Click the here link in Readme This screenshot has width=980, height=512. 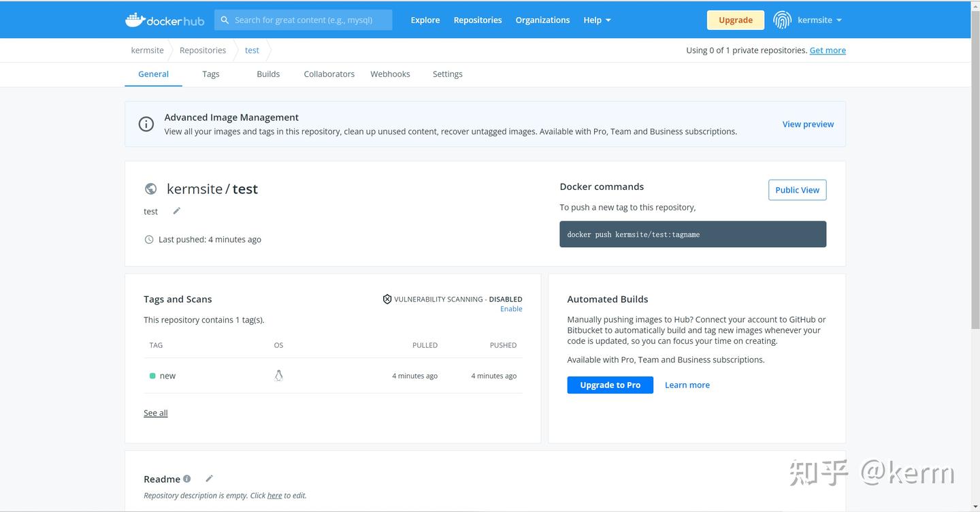(274, 496)
